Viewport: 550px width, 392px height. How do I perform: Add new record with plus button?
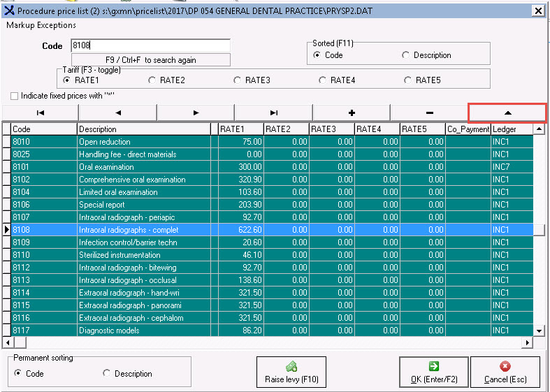351,112
